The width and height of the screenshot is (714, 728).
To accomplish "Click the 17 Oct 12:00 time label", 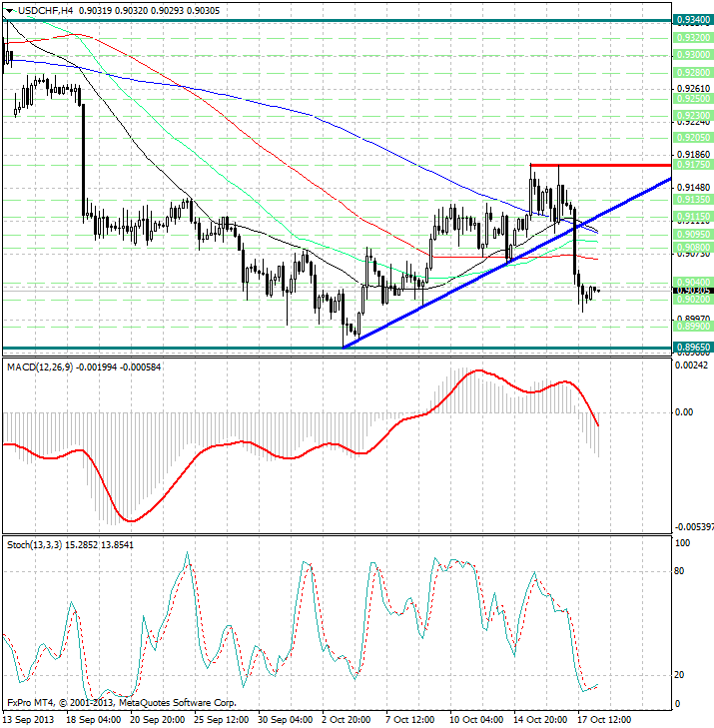I will tap(604, 720).
